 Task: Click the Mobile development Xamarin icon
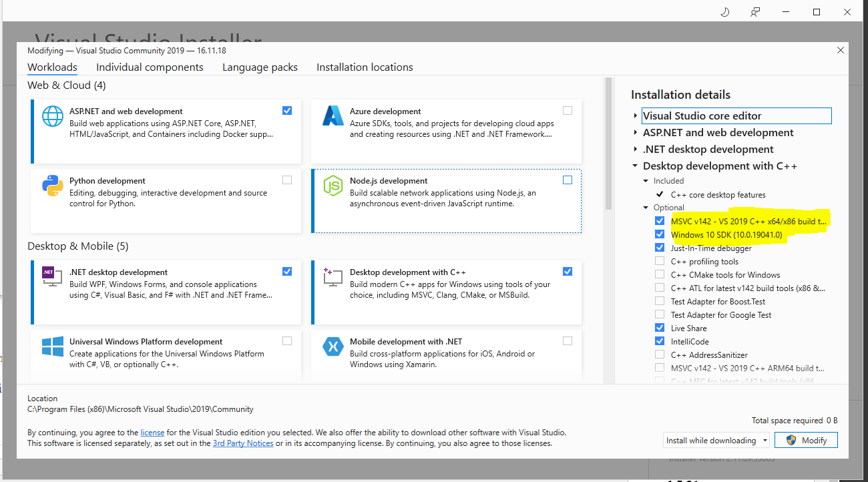click(x=333, y=346)
